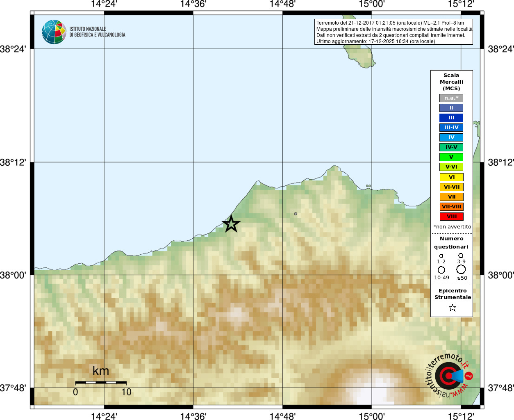Click the 1-2 questionnaires circle in legend

(x=441, y=256)
